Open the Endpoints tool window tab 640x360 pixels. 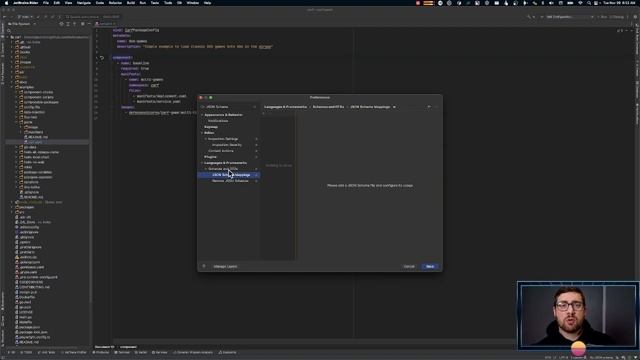(x=227, y=352)
